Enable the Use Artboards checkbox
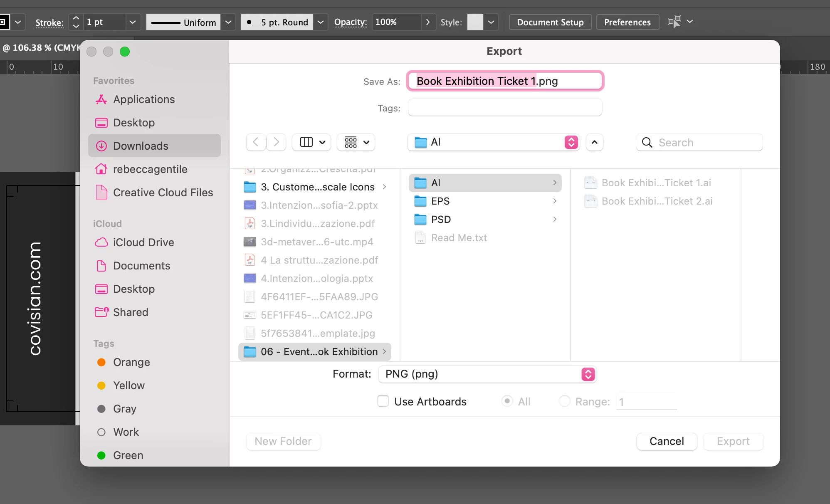 coord(383,401)
